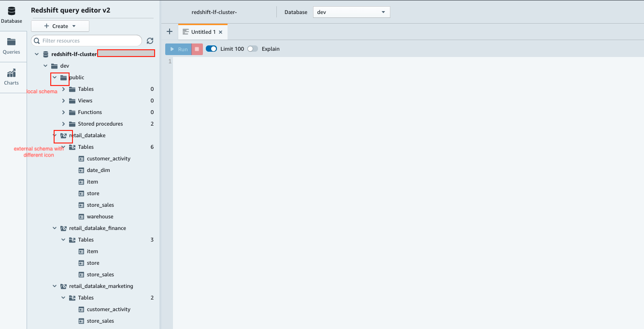Click the Functions folder icon
644x329 pixels.
coord(72,112)
